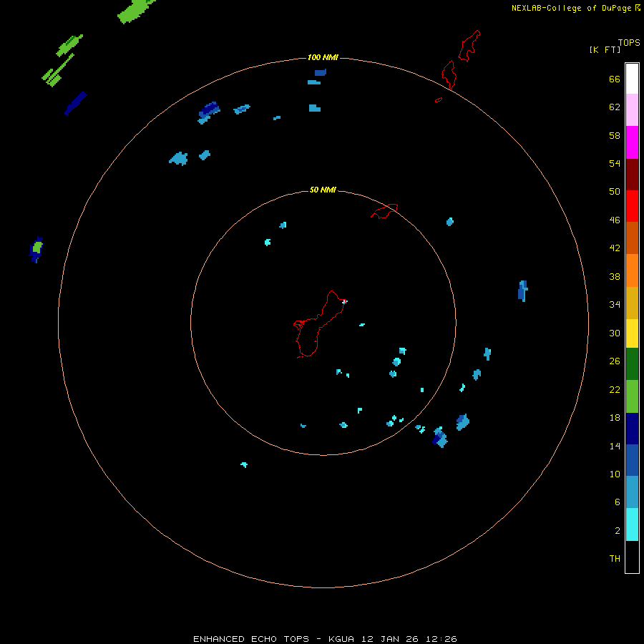Screen dimensions: 644x644
Task: Click the "66" legend value
Action: coord(615,79)
